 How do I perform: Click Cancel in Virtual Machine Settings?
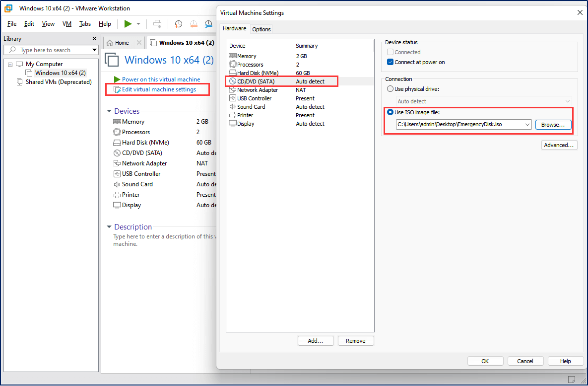(525, 361)
